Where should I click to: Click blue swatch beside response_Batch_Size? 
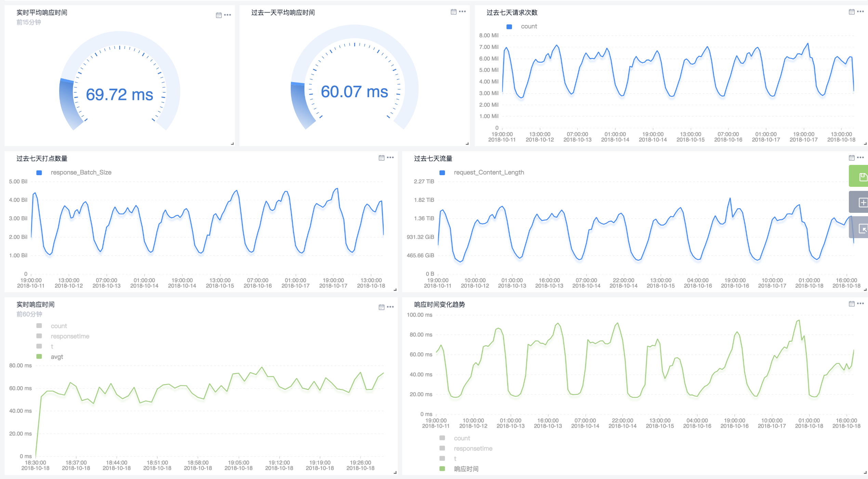click(x=39, y=173)
